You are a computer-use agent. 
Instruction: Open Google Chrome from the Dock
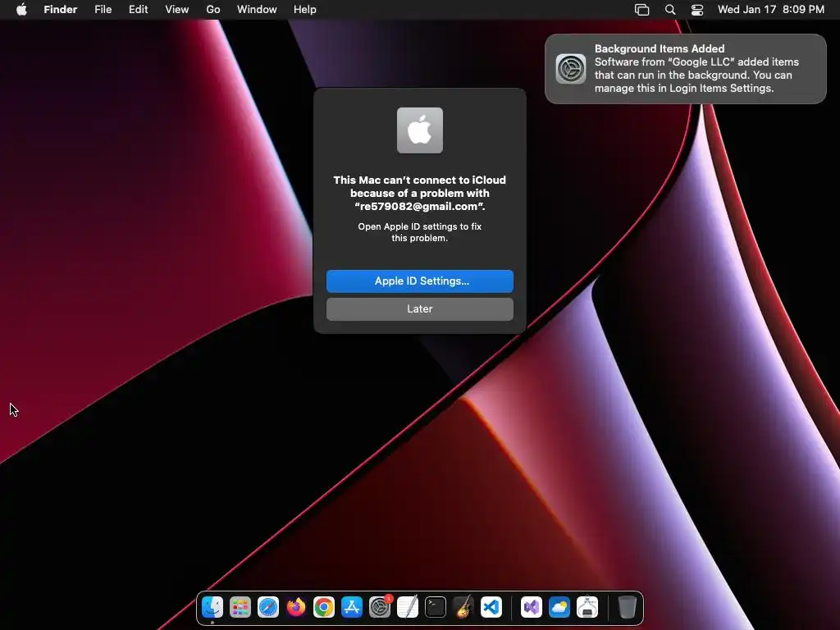tap(323, 608)
